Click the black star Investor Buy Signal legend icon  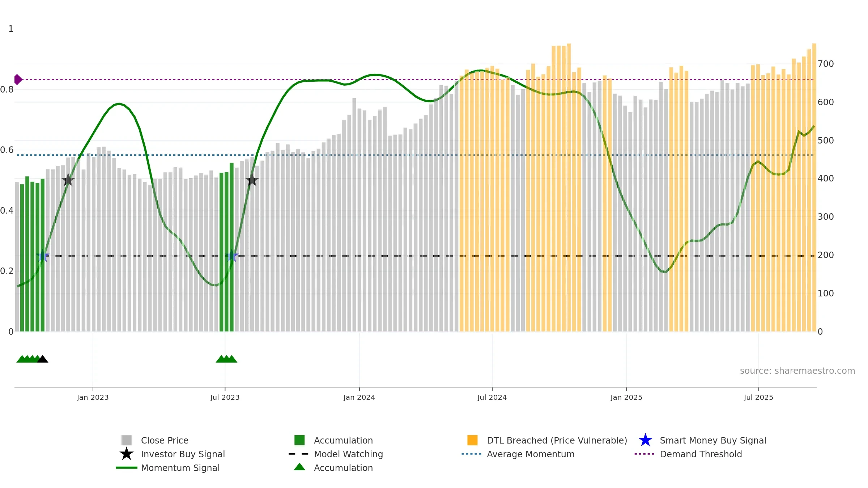click(x=126, y=454)
